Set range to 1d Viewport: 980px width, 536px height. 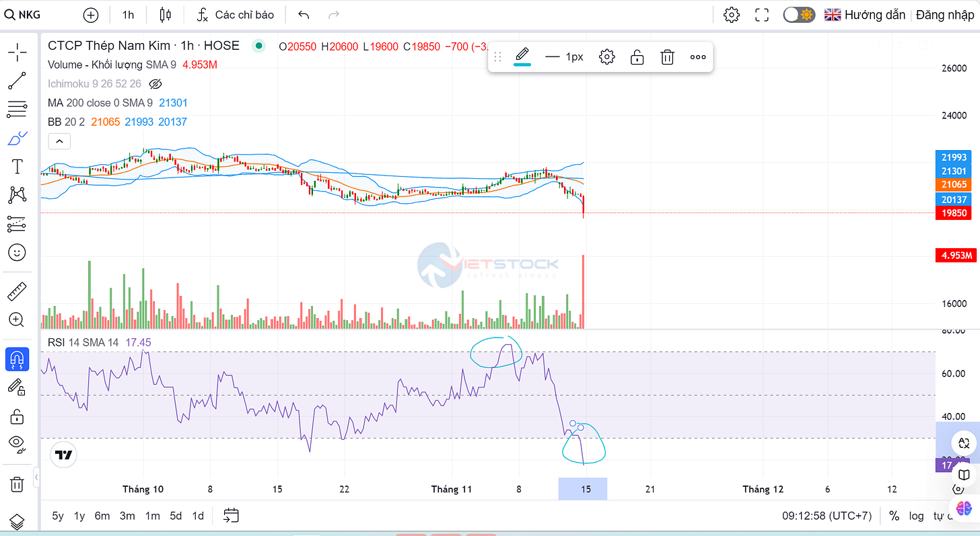pos(198,516)
